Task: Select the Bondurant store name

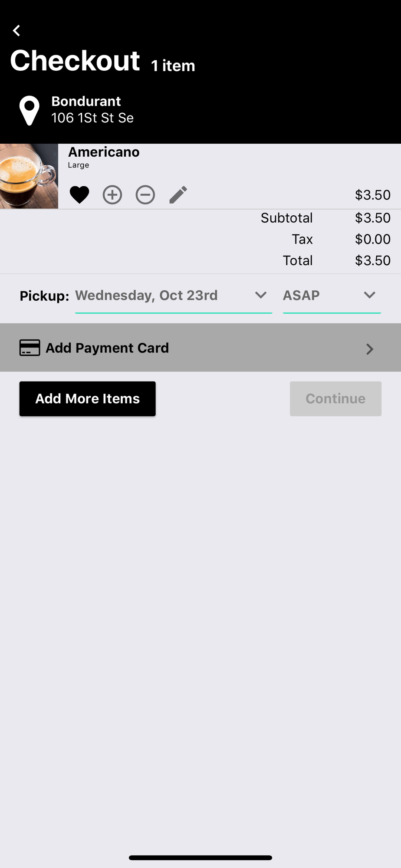Action: pyautogui.click(x=86, y=101)
